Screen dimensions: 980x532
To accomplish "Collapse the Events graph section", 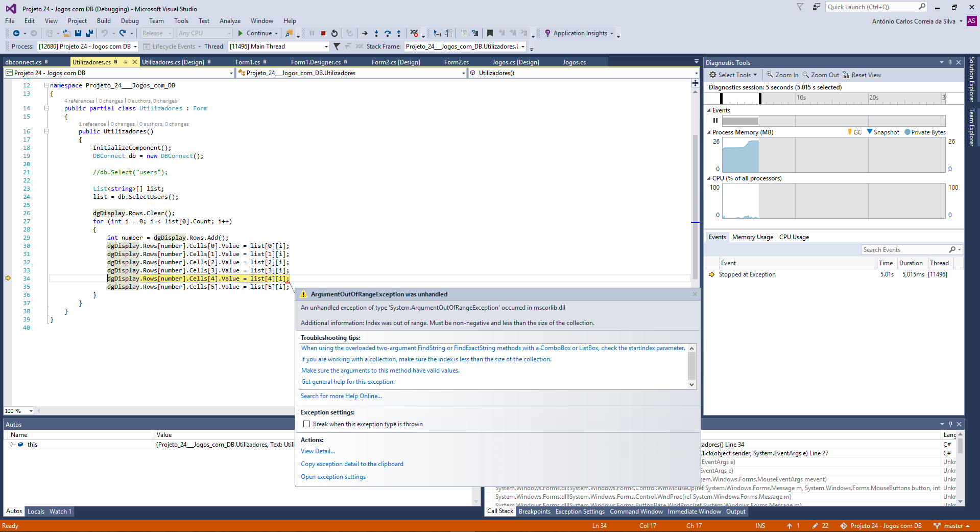I will tap(709, 110).
